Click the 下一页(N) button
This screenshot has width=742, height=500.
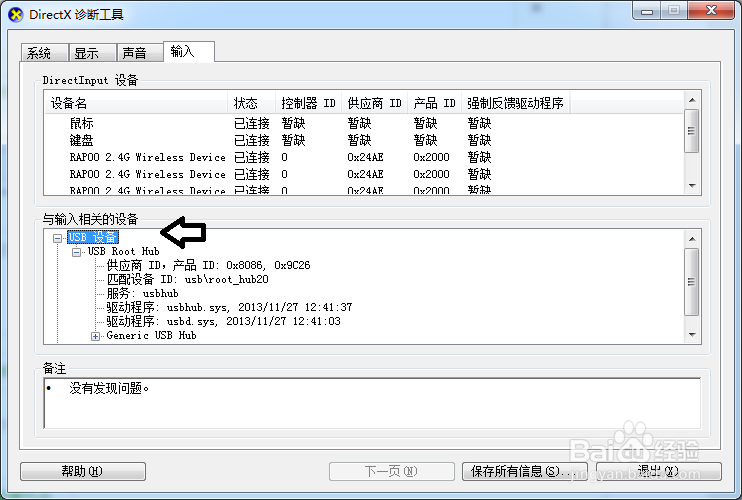(392, 471)
